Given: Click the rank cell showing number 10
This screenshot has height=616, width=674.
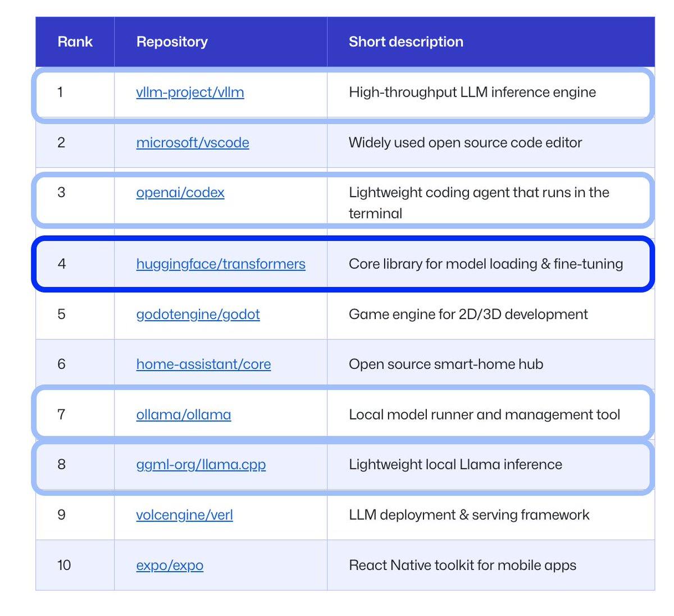Looking at the screenshot, I should [65, 565].
